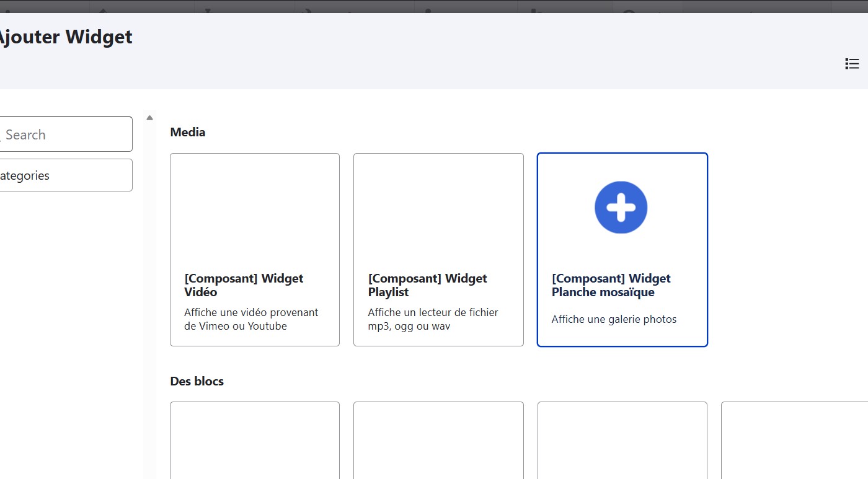
Task: Click the blue plus icon on Planche mosaïque
Action: 621,208
